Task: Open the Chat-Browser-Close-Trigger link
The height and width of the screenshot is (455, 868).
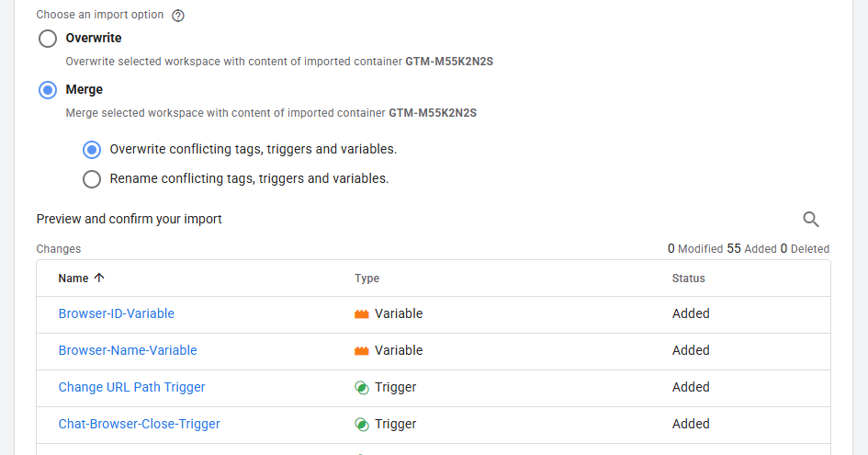Action: (140, 424)
